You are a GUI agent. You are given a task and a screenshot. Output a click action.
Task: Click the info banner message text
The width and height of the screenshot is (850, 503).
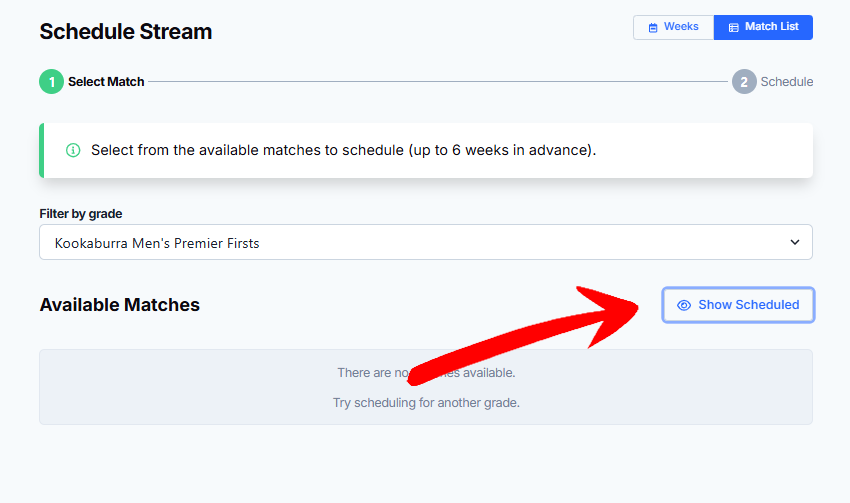click(x=343, y=151)
